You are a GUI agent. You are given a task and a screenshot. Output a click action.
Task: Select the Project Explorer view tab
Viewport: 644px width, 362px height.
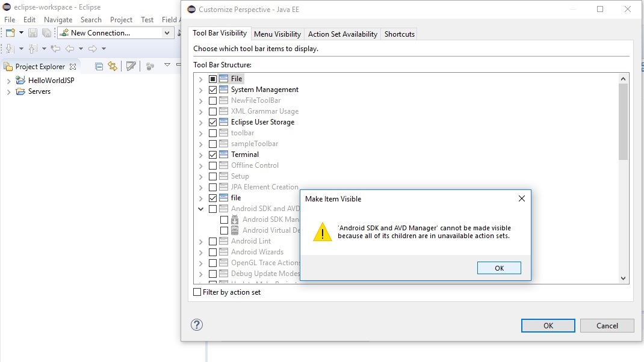tap(40, 67)
